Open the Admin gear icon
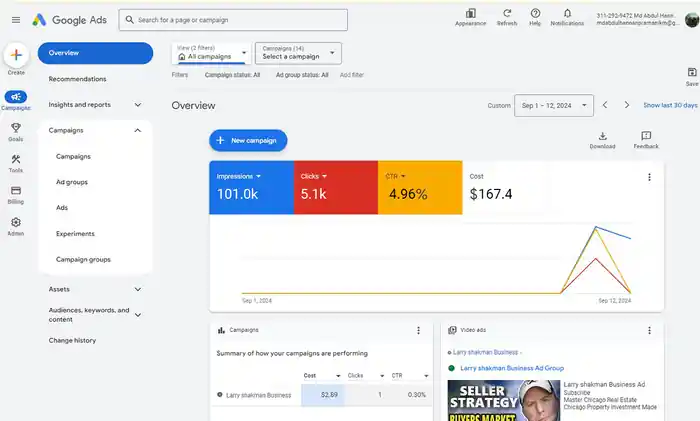 click(x=16, y=222)
